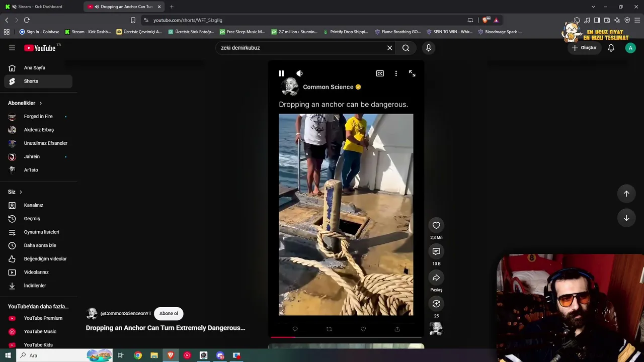Open the remix icon showing 25
Viewport: 644px width, 362px height.
[x=436, y=304]
